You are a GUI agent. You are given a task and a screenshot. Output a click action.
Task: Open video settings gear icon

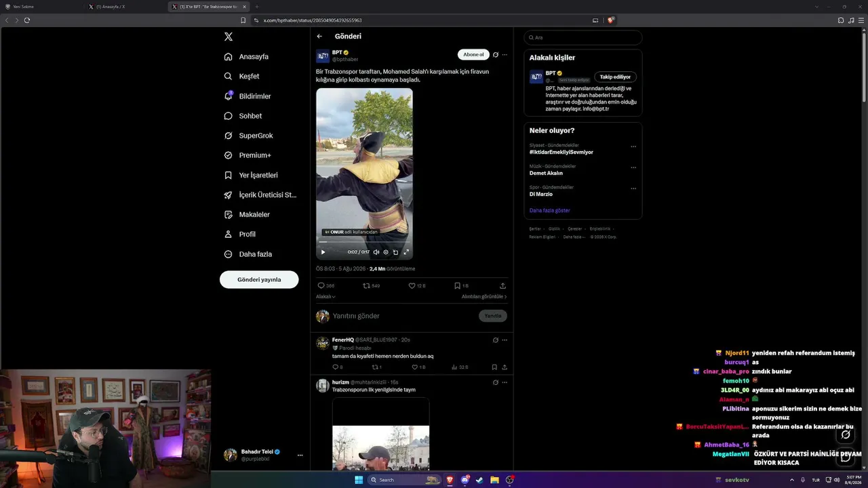[386, 252]
